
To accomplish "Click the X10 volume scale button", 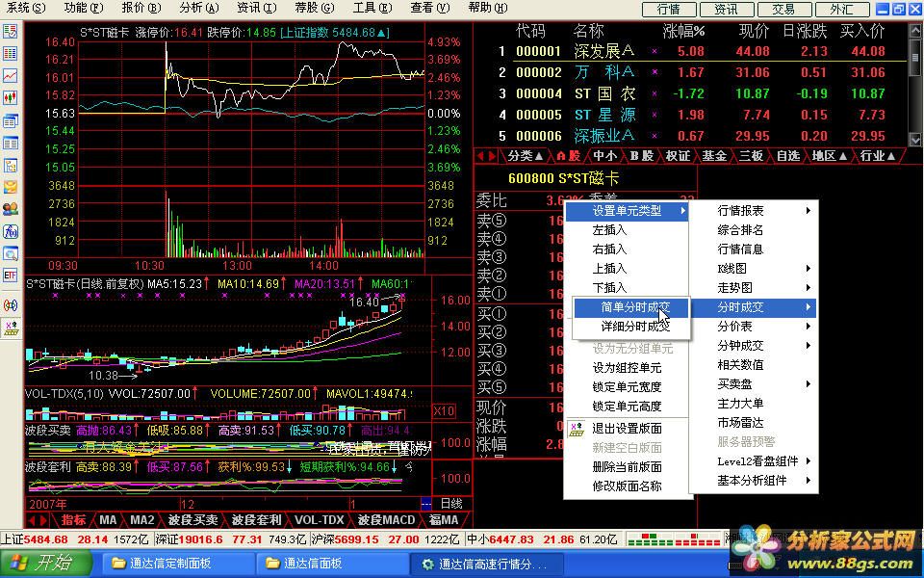I will pos(443,411).
